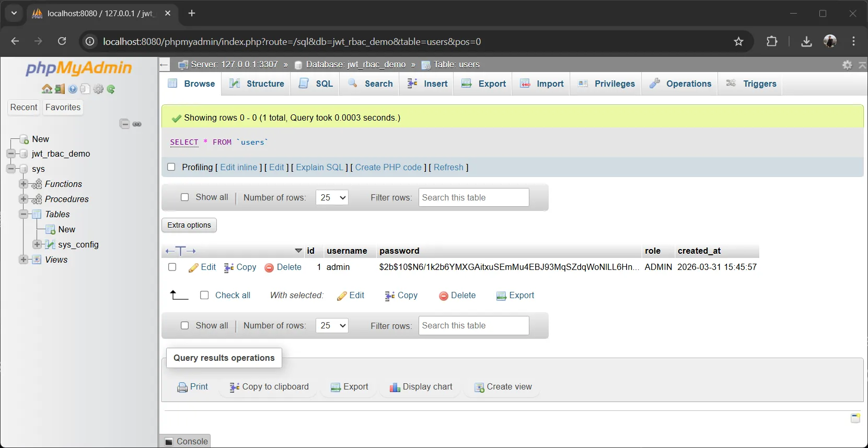Click the Recent button in navigation

[x=24, y=107]
